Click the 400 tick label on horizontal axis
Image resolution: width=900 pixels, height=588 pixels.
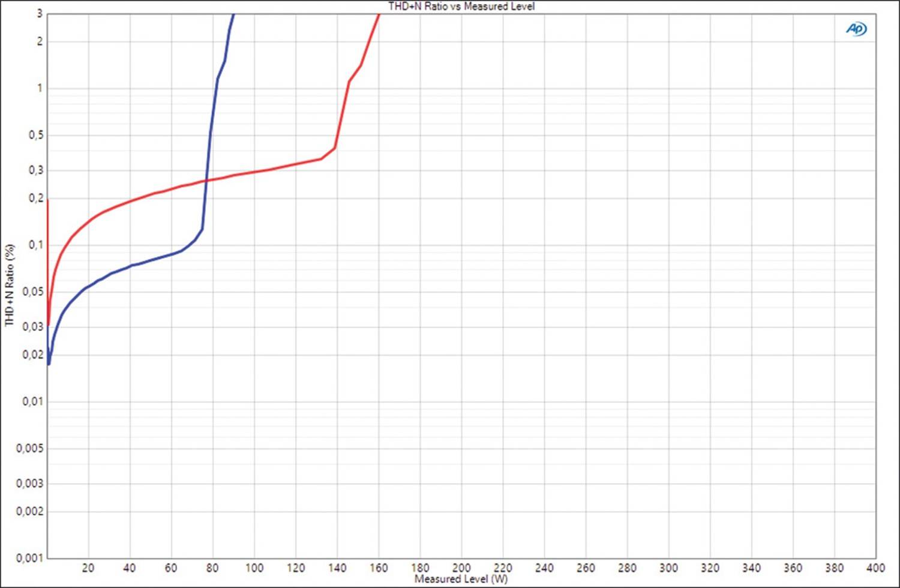(875, 568)
